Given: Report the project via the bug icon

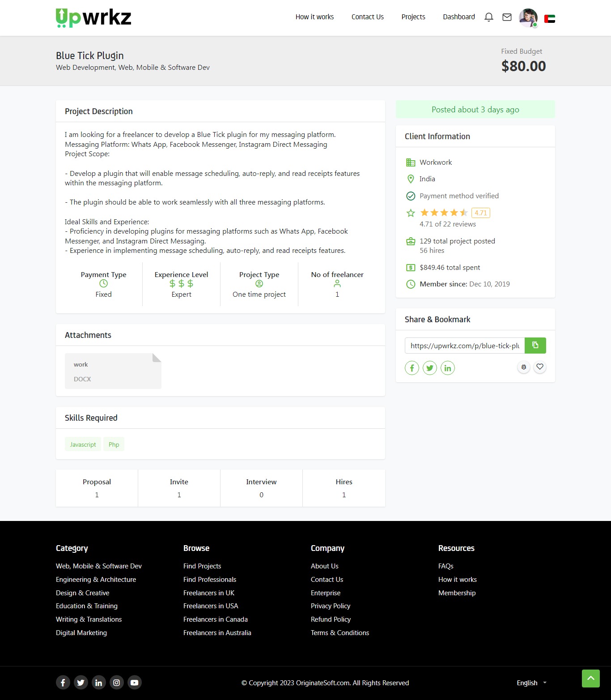Looking at the screenshot, I should point(523,367).
